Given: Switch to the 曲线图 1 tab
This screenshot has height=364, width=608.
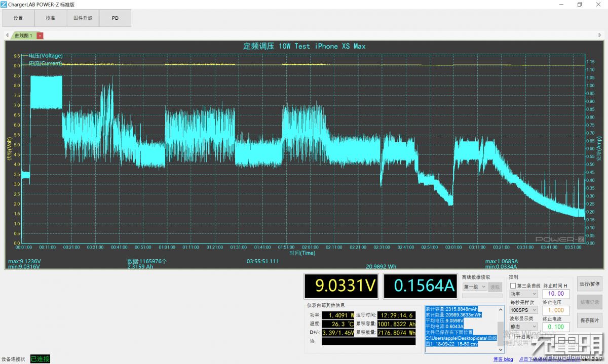Looking at the screenshot, I should point(23,35).
